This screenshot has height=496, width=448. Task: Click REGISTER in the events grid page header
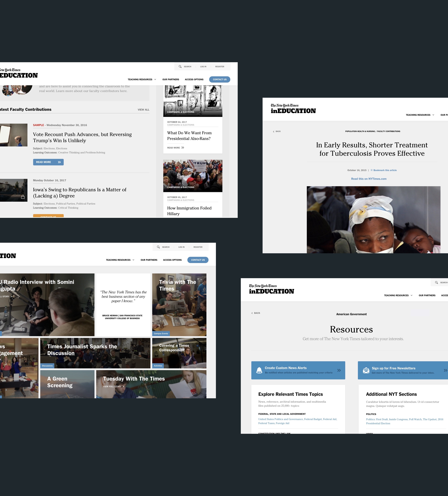click(198, 247)
